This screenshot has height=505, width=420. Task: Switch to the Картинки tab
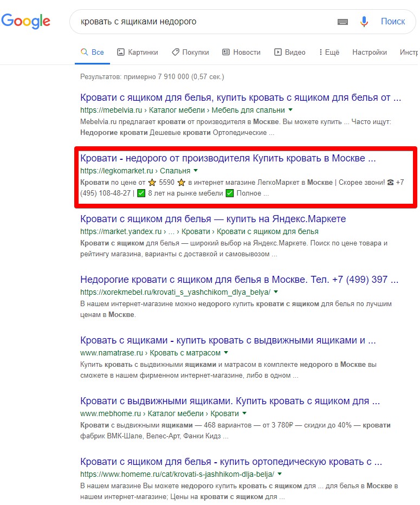coord(138,52)
